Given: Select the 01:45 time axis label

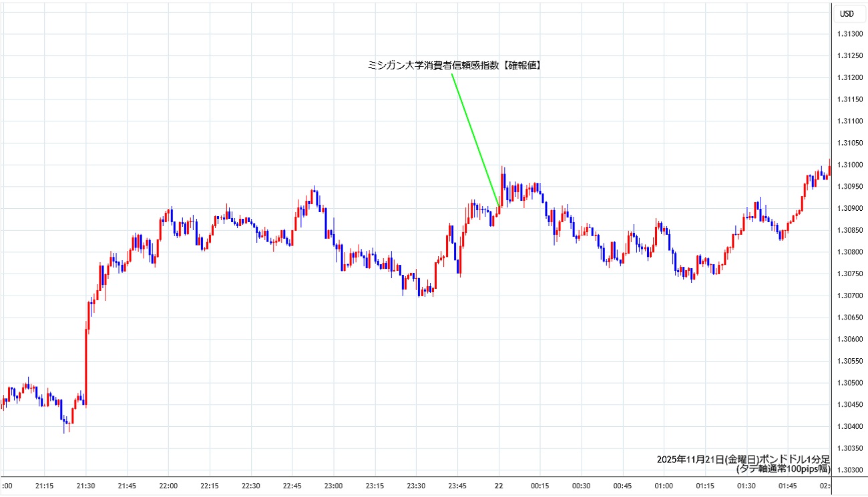Looking at the screenshot, I should (x=787, y=486).
